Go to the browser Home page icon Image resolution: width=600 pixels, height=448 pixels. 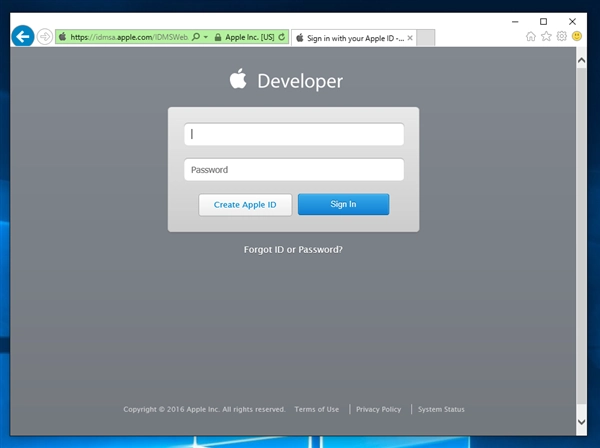pos(531,36)
